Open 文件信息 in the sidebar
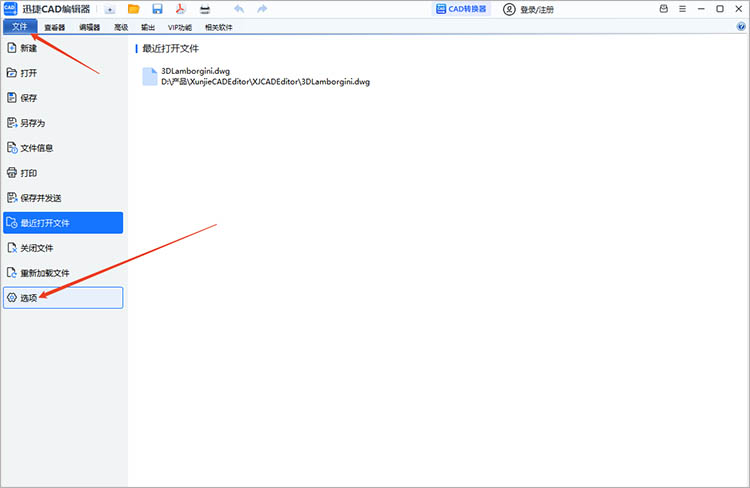The image size is (750, 488). 36,148
